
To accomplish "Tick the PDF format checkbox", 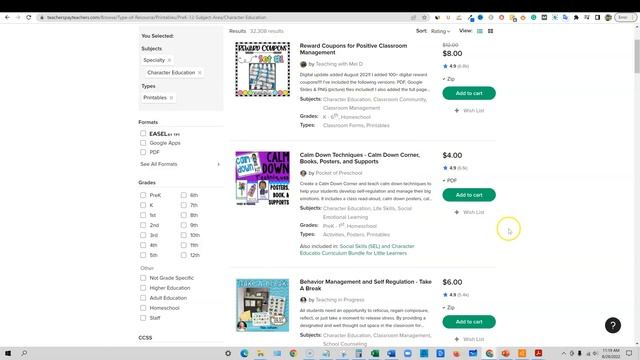I will 143,152.
